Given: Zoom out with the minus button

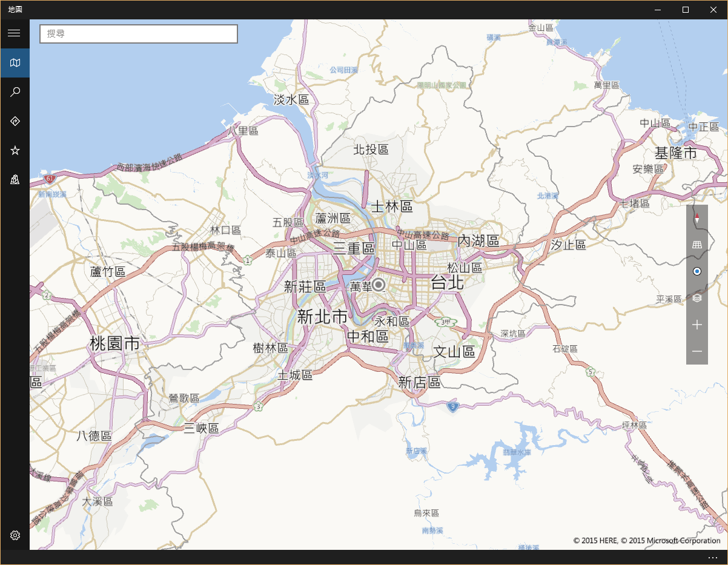Looking at the screenshot, I should click(697, 351).
